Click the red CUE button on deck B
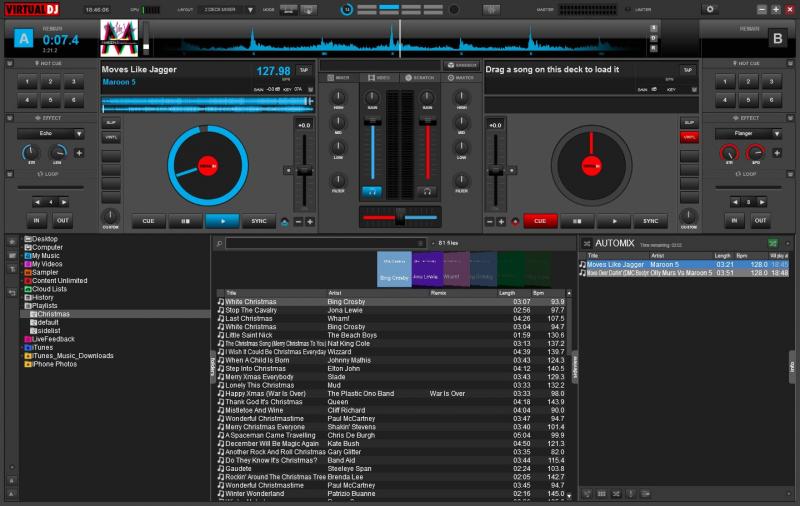 point(540,221)
